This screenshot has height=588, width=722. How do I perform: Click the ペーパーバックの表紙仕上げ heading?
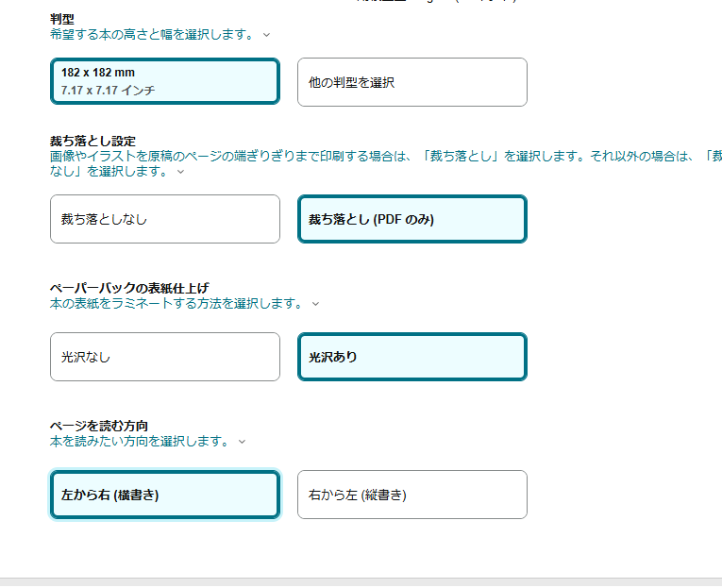click(x=129, y=288)
